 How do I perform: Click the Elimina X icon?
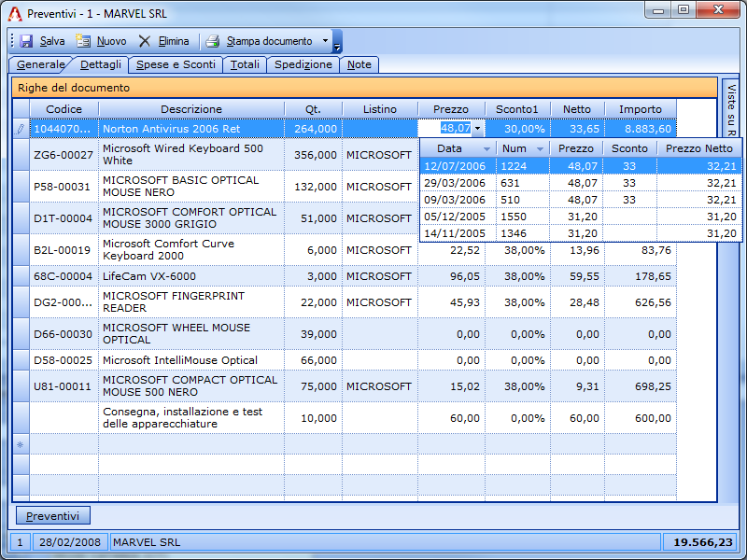(145, 41)
